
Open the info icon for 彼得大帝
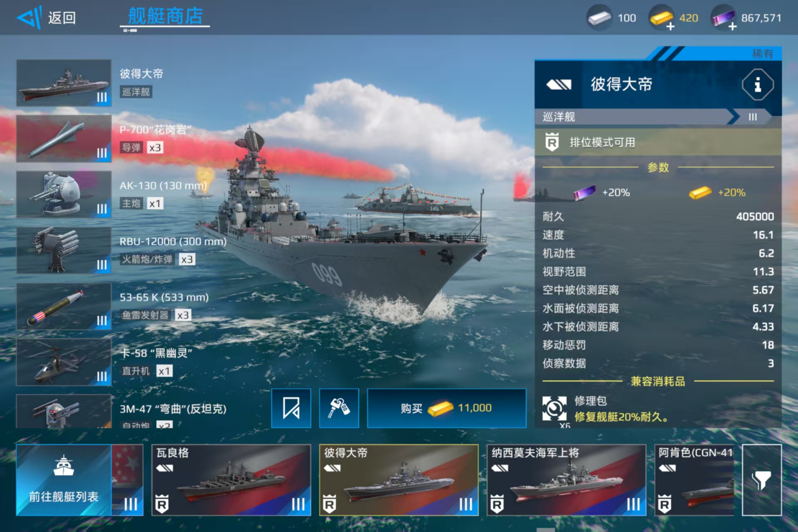[758, 84]
